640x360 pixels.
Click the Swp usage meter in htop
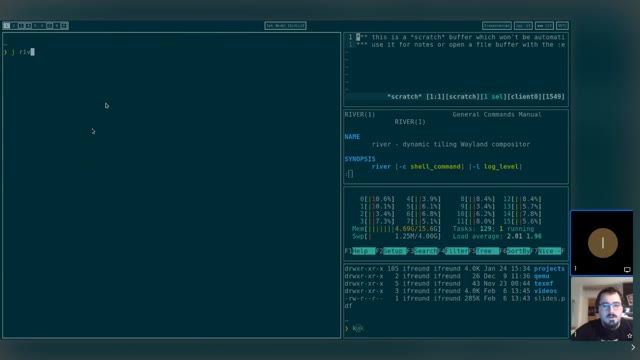tap(396, 236)
